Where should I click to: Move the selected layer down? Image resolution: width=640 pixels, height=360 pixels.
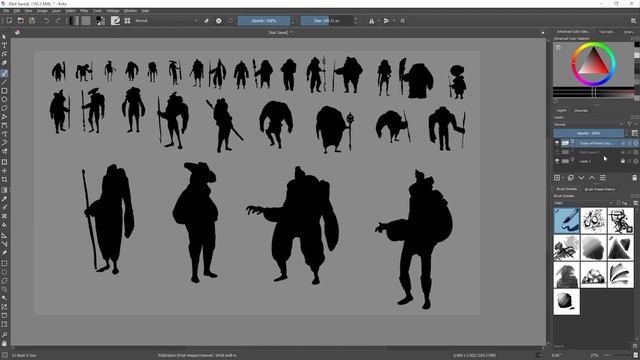[581, 178]
